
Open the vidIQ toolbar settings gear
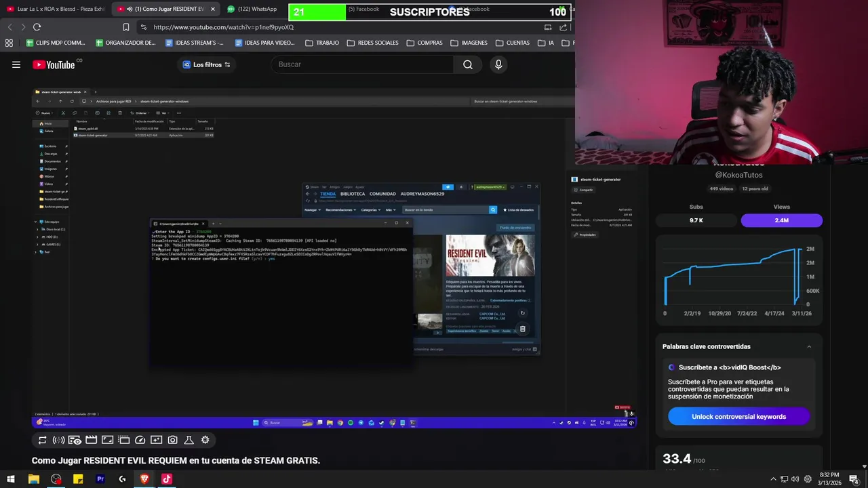[x=205, y=440]
